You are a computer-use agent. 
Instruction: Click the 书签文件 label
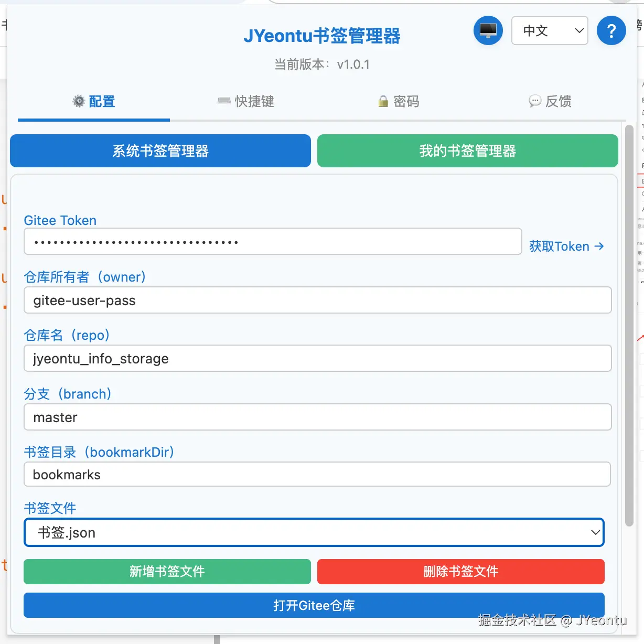tap(50, 508)
